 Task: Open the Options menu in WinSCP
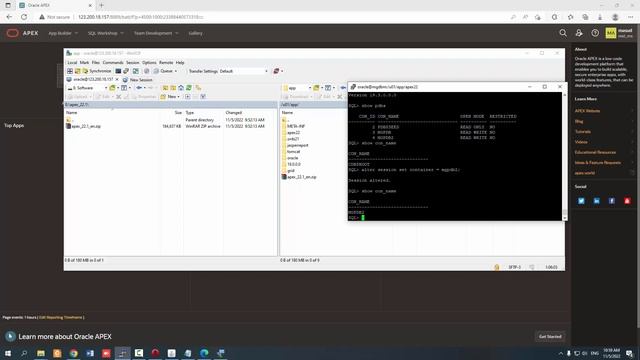point(149,62)
